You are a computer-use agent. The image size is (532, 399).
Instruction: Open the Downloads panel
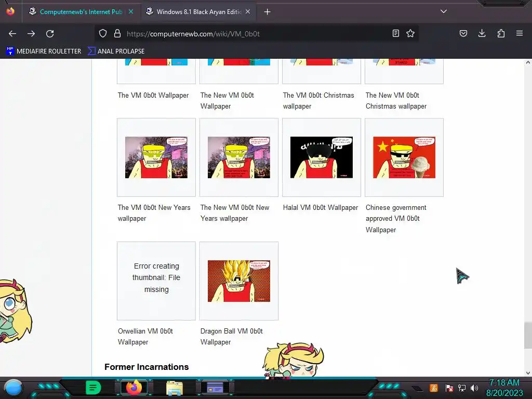pos(482,34)
